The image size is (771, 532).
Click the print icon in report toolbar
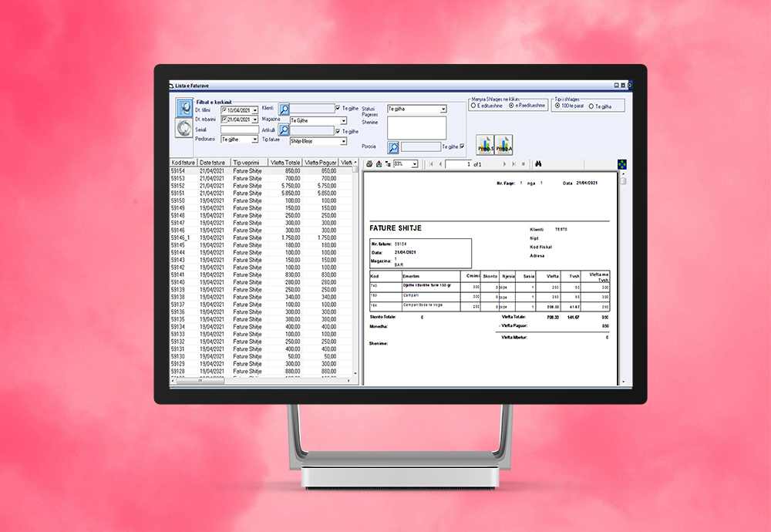[x=369, y=164]
